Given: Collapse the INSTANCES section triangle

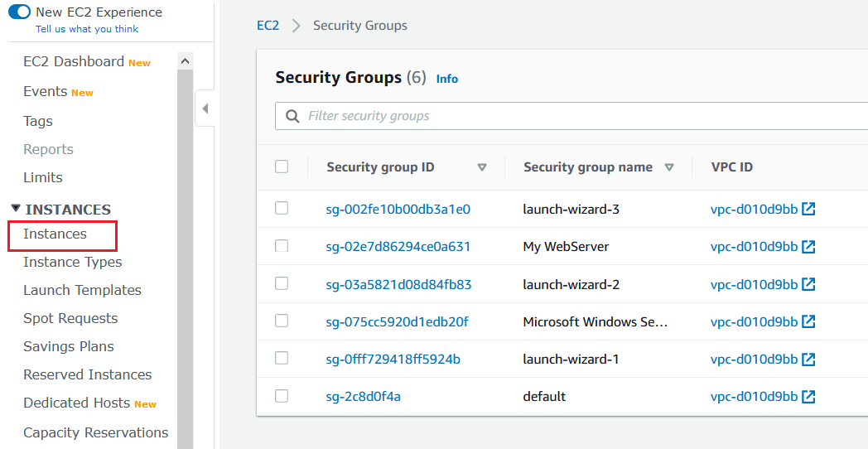Looking at the screenshot, I should [16, 210].
